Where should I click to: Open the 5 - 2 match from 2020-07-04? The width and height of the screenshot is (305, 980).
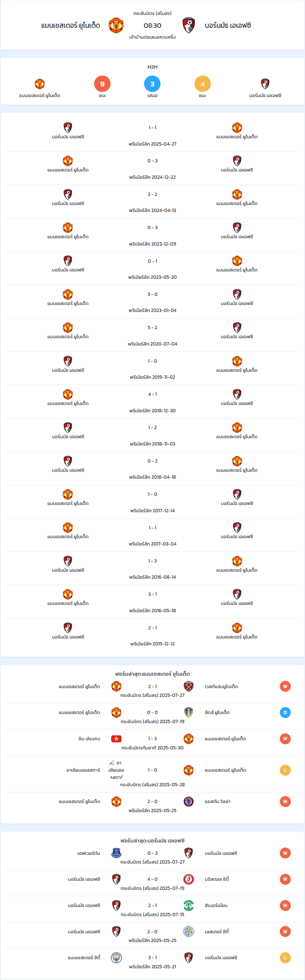(152, 328)
